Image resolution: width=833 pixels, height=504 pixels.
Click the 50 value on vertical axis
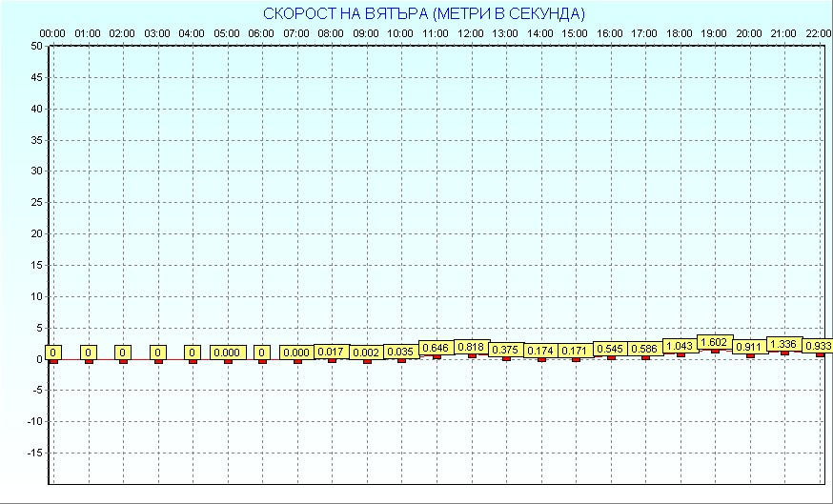36,46
